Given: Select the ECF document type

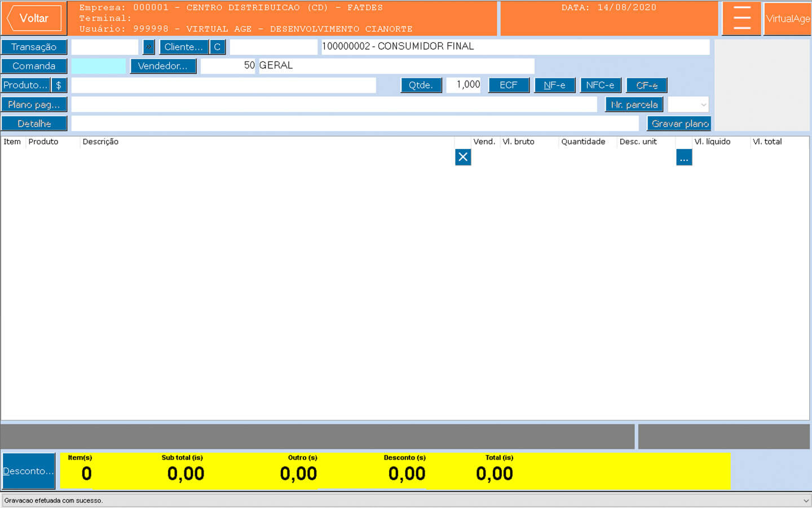Looking at the screenshot, I should pyautogui.click(x=508, y=85).
